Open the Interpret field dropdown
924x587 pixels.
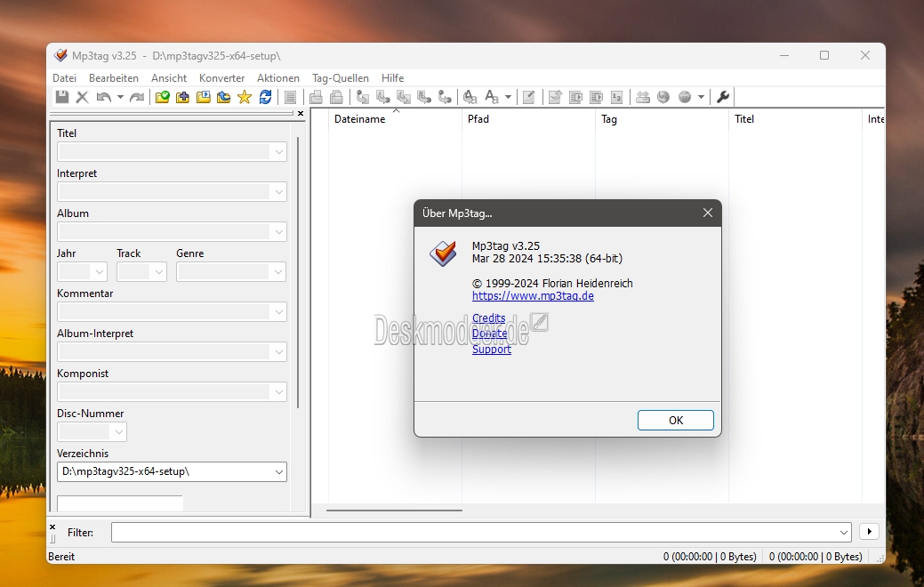[x=278, y=192]
